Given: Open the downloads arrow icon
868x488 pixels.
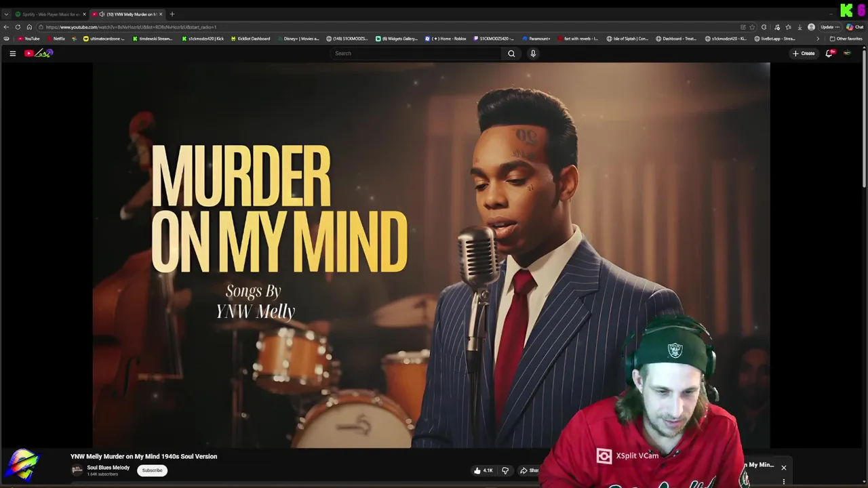Looking at the screenshot, I should click(x=800, y=27).
